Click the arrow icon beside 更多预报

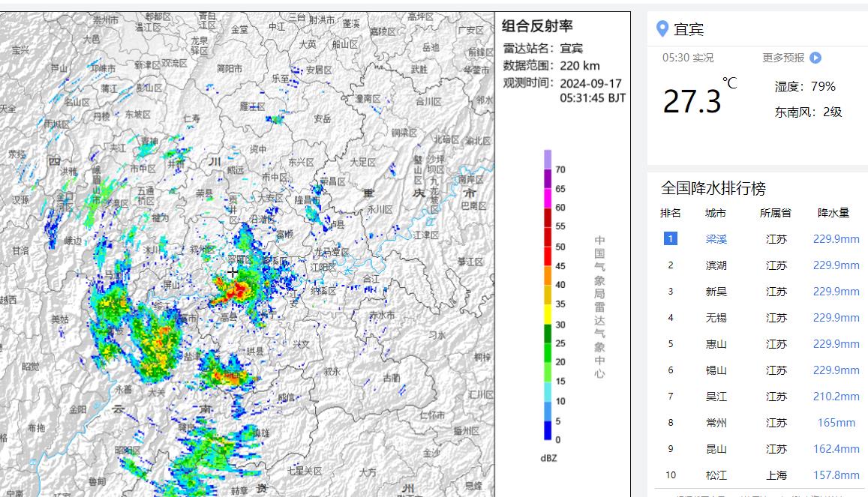coord(815,58)
